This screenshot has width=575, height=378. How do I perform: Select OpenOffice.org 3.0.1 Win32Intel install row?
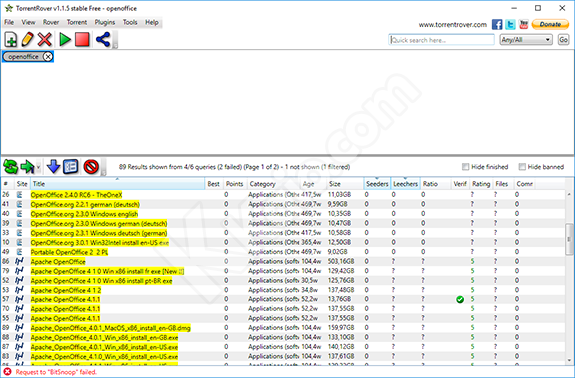tap(283, 242)
